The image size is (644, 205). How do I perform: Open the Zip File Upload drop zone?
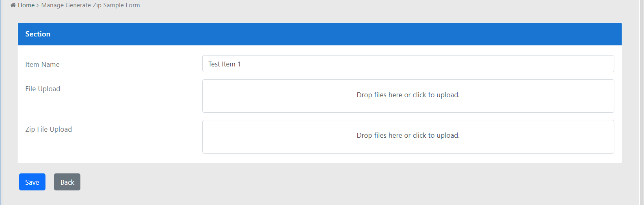tap(408, 137)
